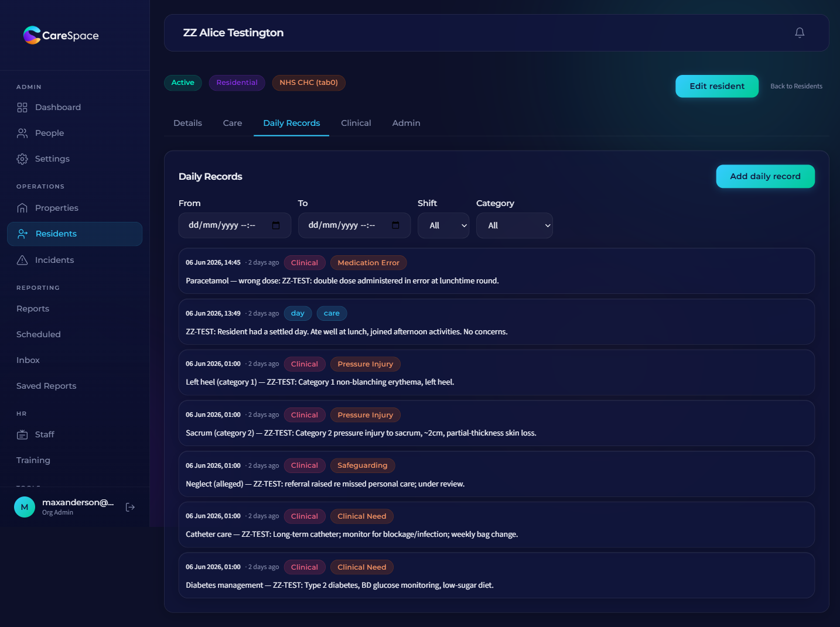Click the day shift tag
The width and height of the screenshot is (840, 627).
coord(298,313)
